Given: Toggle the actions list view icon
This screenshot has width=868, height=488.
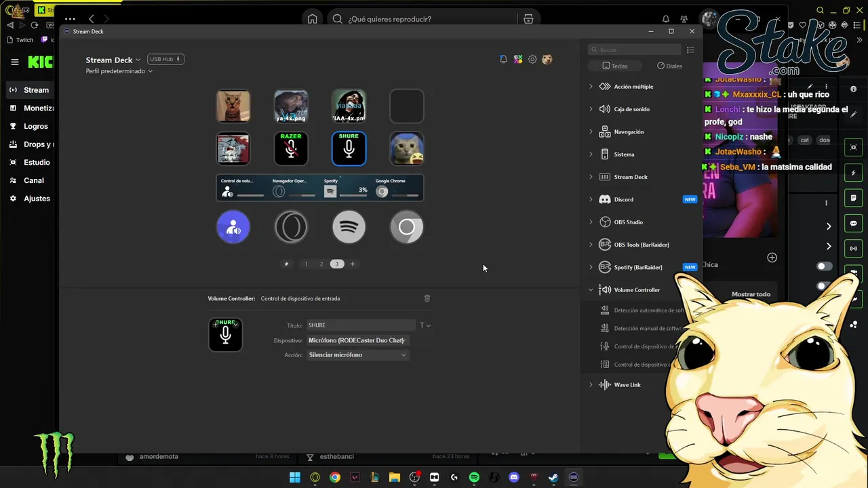Looking at the screenshot, I should coord(690,49).
